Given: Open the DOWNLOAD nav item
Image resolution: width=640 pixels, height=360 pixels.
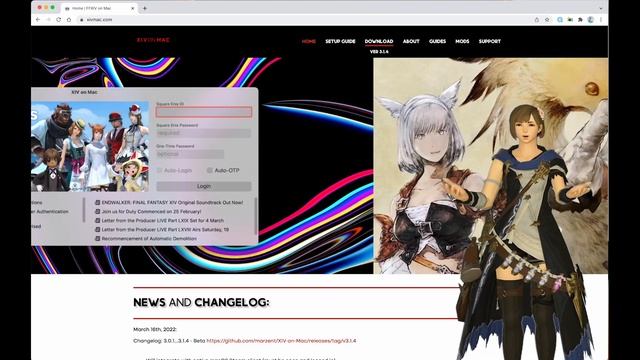Looking at the screenshot, I should [x=379, y=41].
